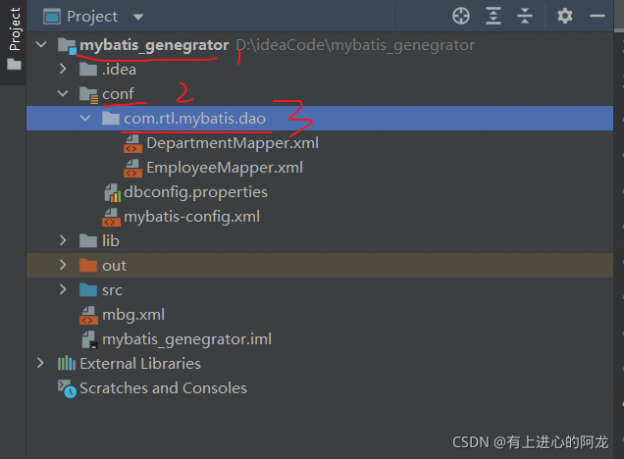Select EmployeeMapper.xml in the tree

[x=224, y=168]
